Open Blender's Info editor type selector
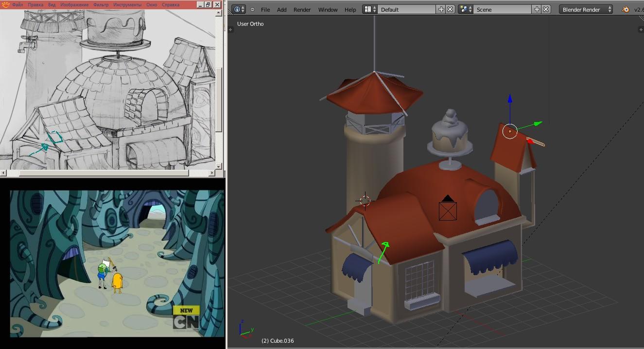 point(239,9)
